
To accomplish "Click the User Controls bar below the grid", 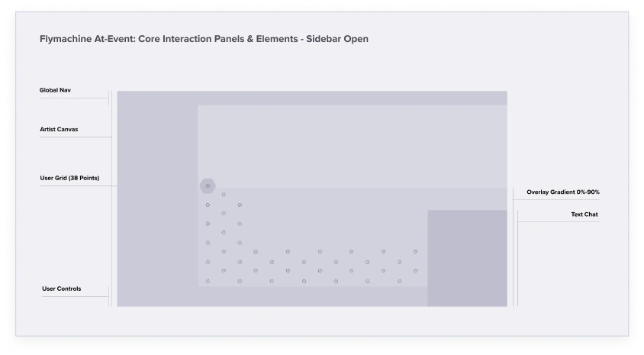I will pos(311,296).
